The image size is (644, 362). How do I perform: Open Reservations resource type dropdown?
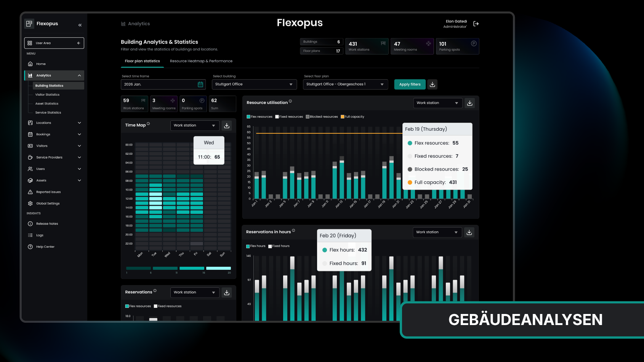coord(195,292)
